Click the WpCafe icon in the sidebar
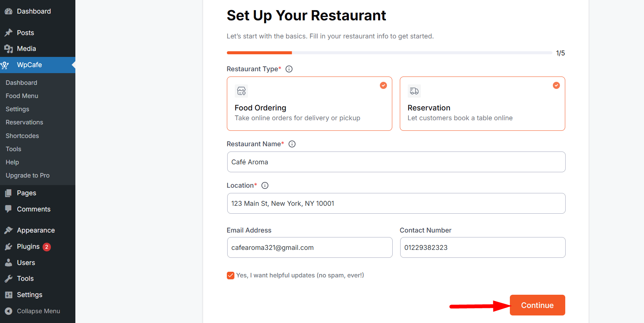644x323 pixels. click(5, 65)
